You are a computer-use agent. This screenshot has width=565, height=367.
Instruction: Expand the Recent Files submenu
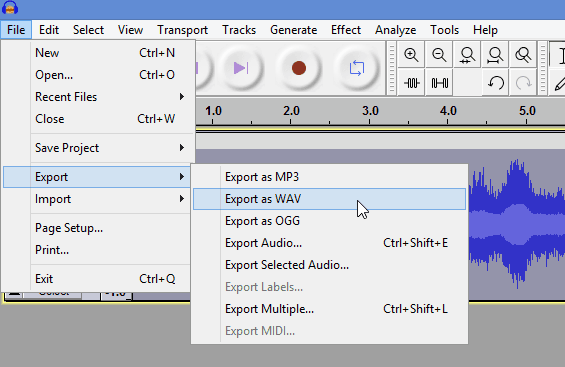(x=97, y=97)
